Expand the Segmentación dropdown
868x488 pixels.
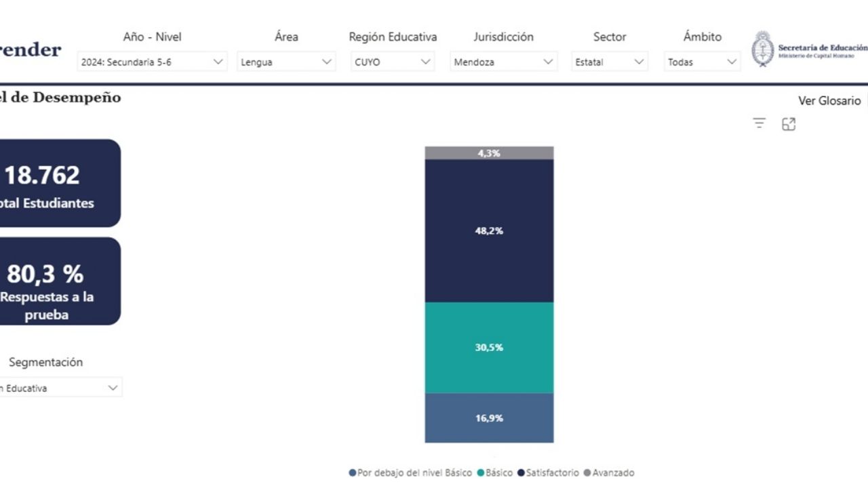pyautogui.click(x=60, y=388)
